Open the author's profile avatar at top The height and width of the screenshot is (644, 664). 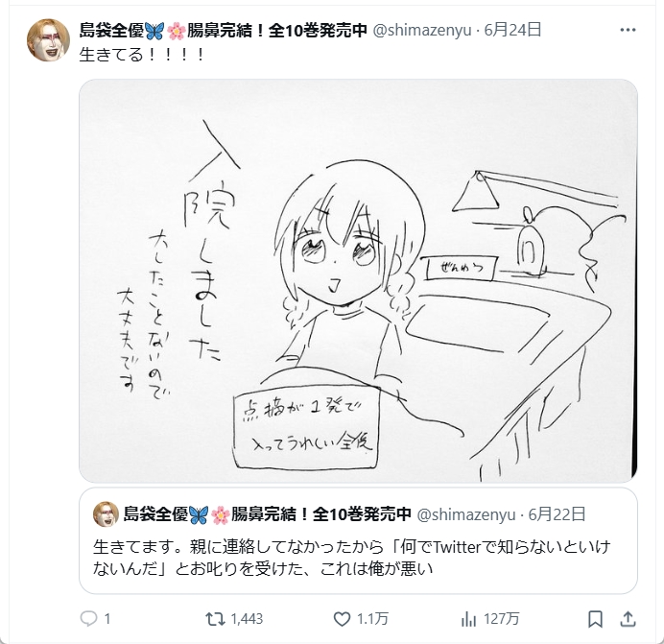(48, 40)
